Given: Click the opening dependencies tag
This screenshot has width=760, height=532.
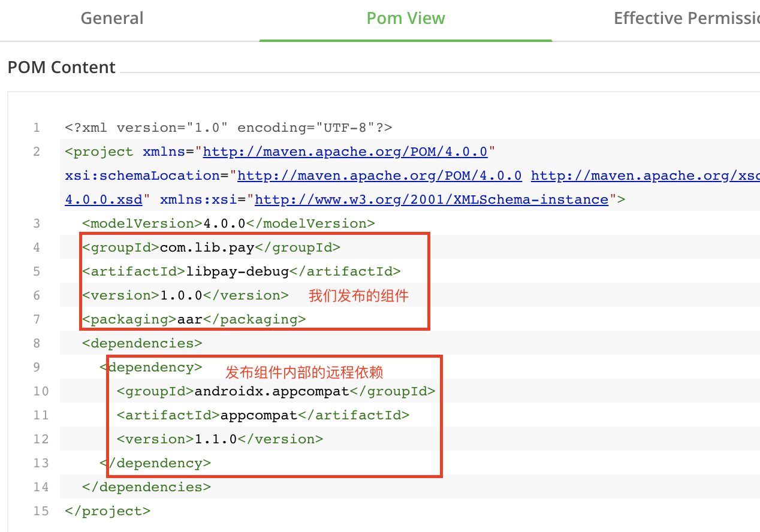Looking at the screenshot, I should click(142, 343).
